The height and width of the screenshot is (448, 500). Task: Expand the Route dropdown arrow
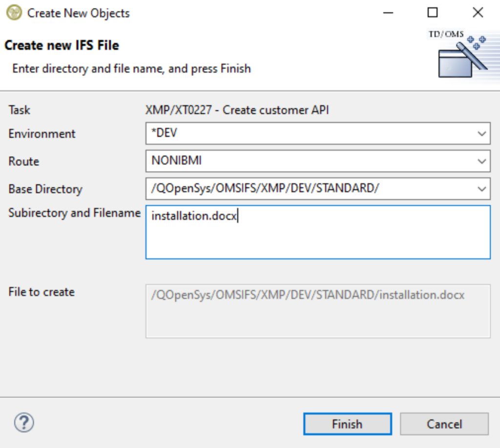pos(482,161)
